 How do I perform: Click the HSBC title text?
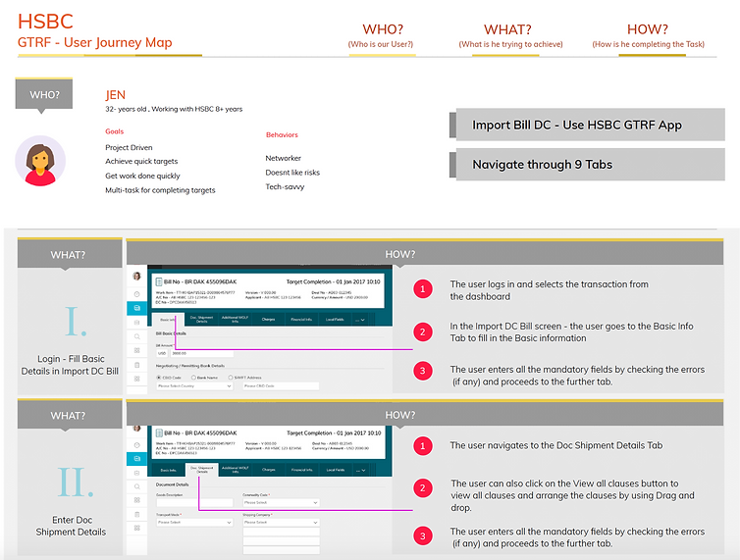45,22
